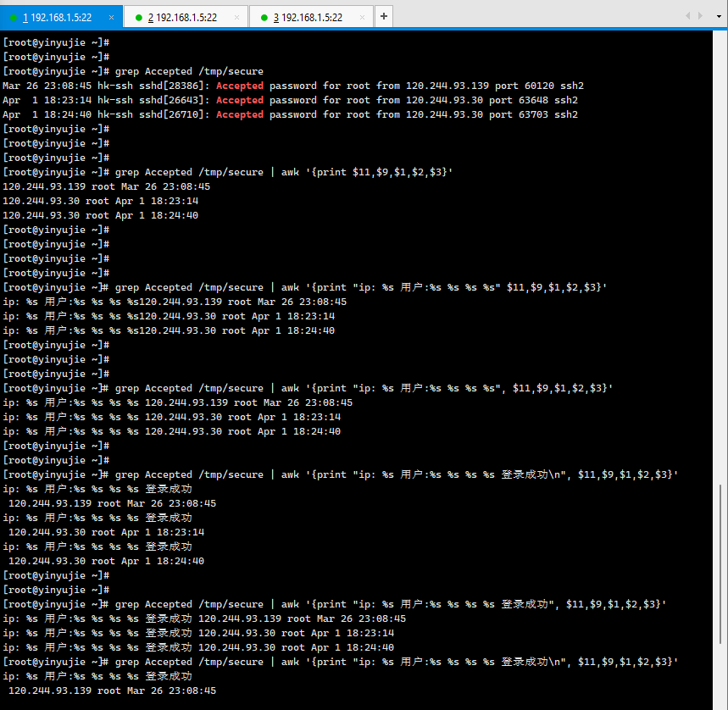Image resolution: width=728 pixels, height=710 pixels.
Task: Click the first 'grep Accepted /tmp/secure' command line
Action: coord(133,71)
